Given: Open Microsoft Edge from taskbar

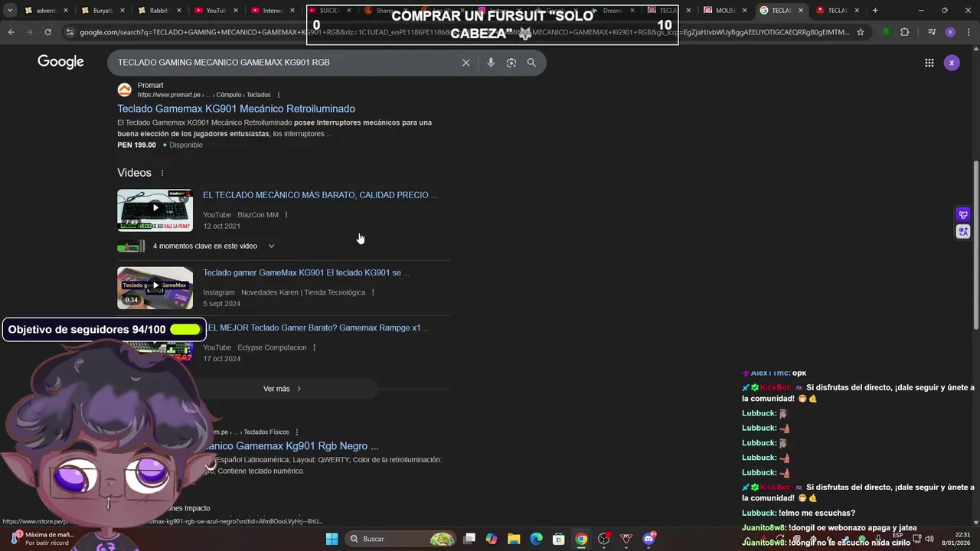Looking at the screenshot, I should tap(536, 539).
